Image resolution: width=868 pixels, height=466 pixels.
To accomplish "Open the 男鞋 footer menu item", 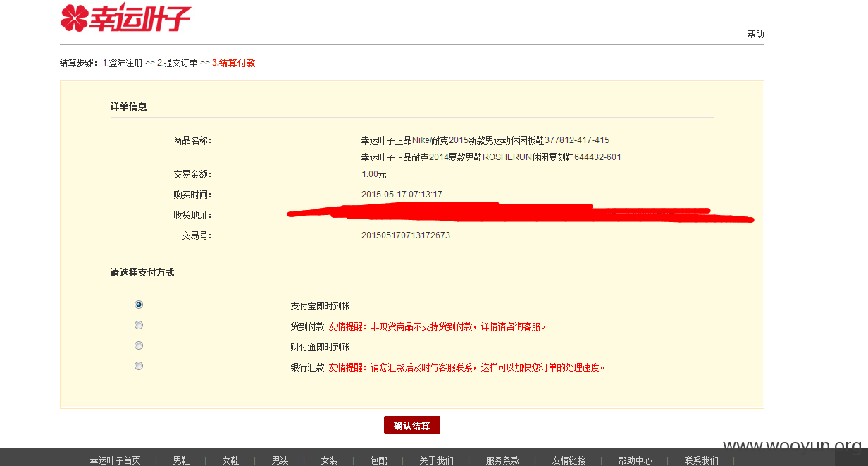I will [x=181, y=460].
